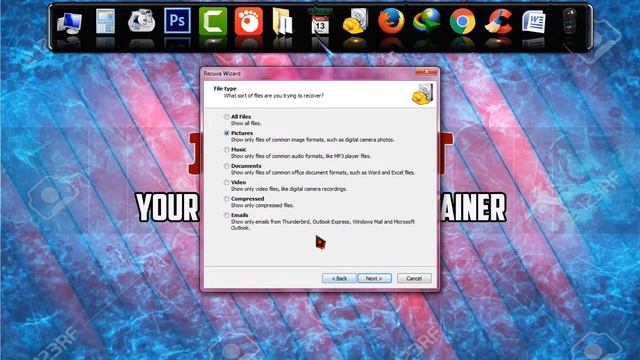640x360 pixels.
Task: Select the All Files radio option
Action: [227, 117]
